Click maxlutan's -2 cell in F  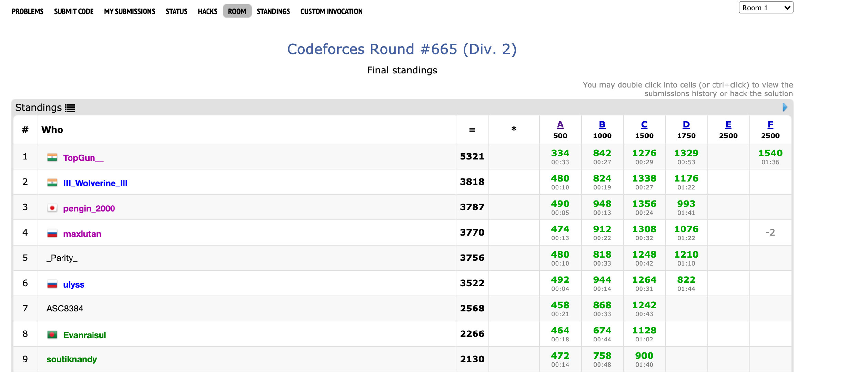[770, 232]
